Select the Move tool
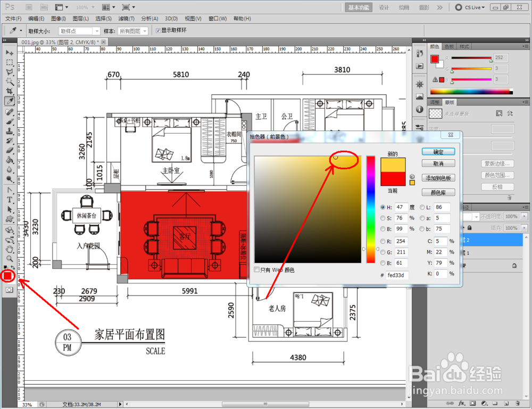The width and height of the screenshot is (532, 409). tap(10, 53)
